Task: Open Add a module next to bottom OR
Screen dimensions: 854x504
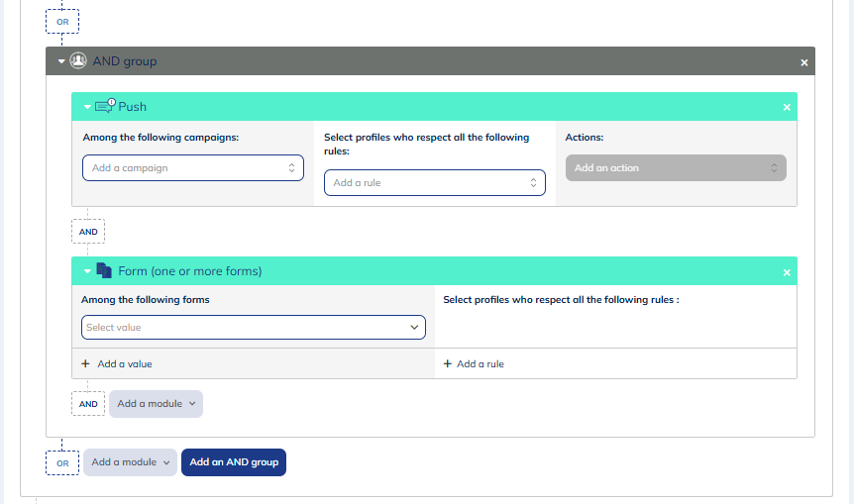Action: click(130, 462)
